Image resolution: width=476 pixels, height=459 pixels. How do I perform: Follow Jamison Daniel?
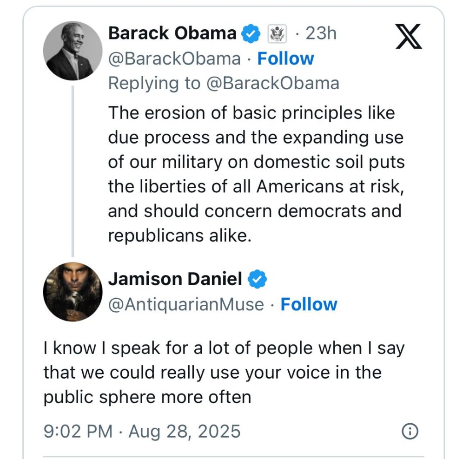pos(309,304)
